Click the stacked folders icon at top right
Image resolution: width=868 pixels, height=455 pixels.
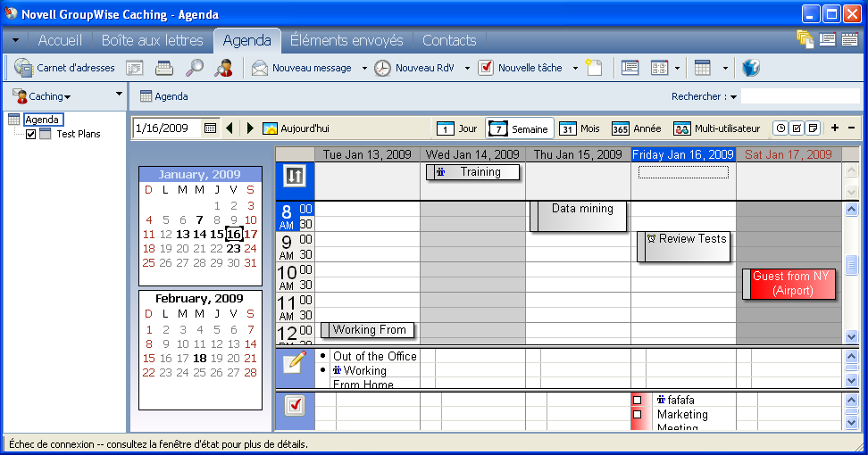pos(805,38)
